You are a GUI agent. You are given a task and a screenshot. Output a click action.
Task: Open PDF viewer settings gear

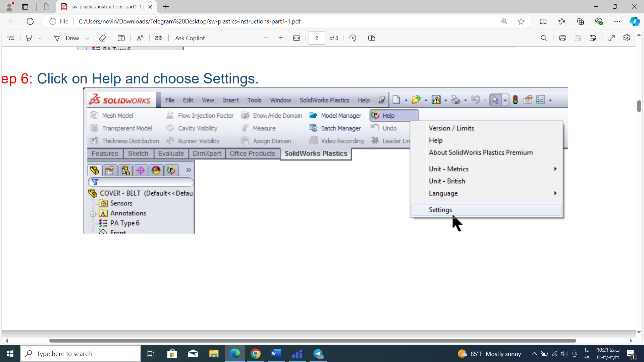click(x=627, y=38)
